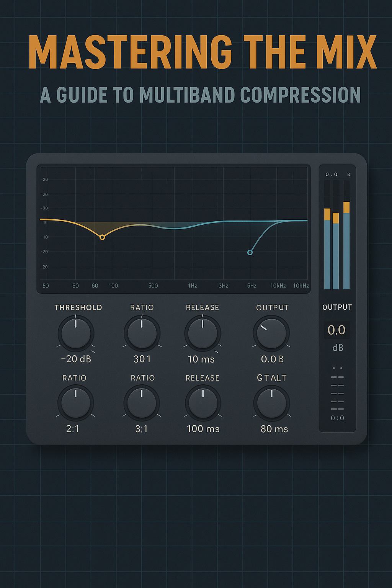This screenshot has width=392, height=588.
Task: Click the 500 frequency marker on the axis
Action: (x=153, y=286)
